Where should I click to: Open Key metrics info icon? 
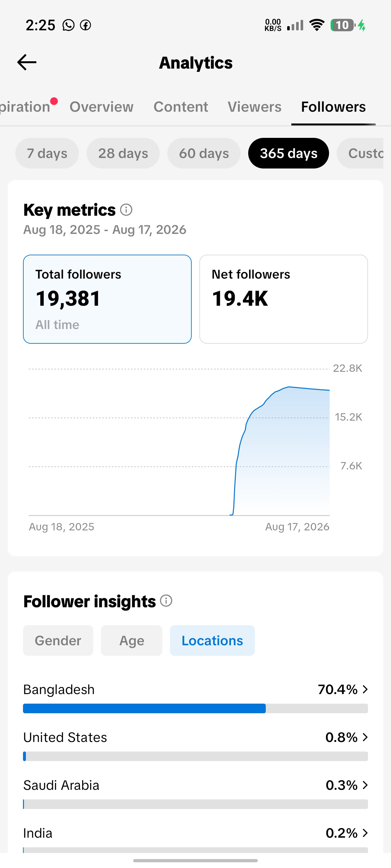(126, 210)
